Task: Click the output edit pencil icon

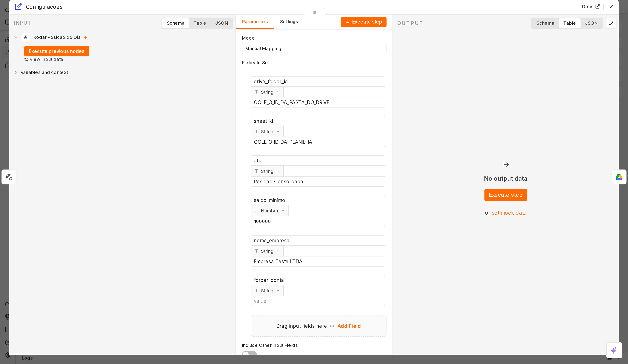Action: point(611,23)
